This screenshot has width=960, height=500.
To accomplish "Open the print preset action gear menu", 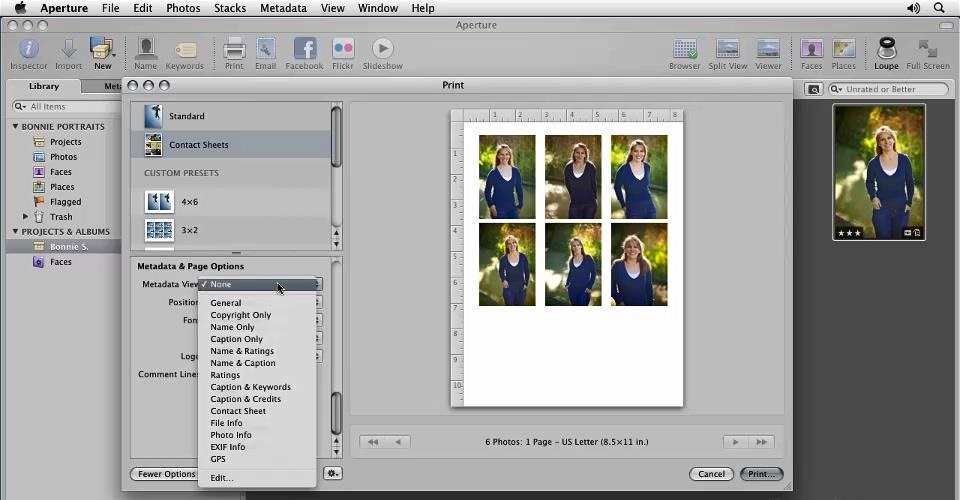I will (332, 474).
